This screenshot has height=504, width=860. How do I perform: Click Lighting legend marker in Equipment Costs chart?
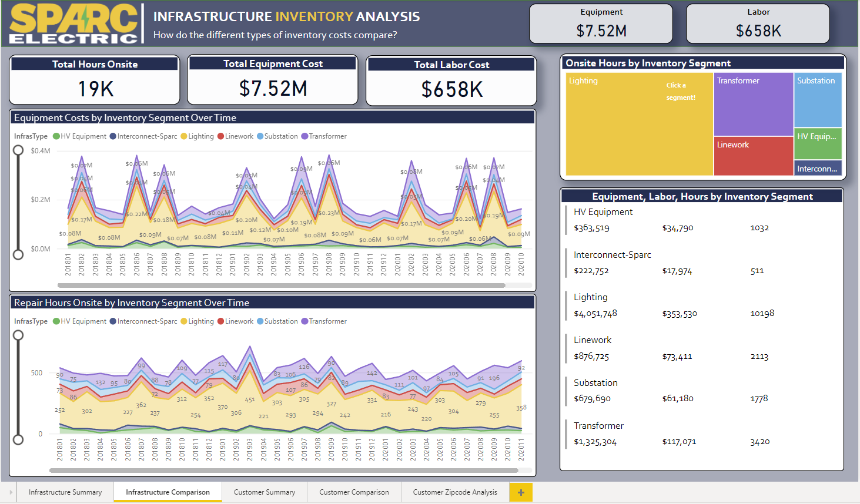184,136
